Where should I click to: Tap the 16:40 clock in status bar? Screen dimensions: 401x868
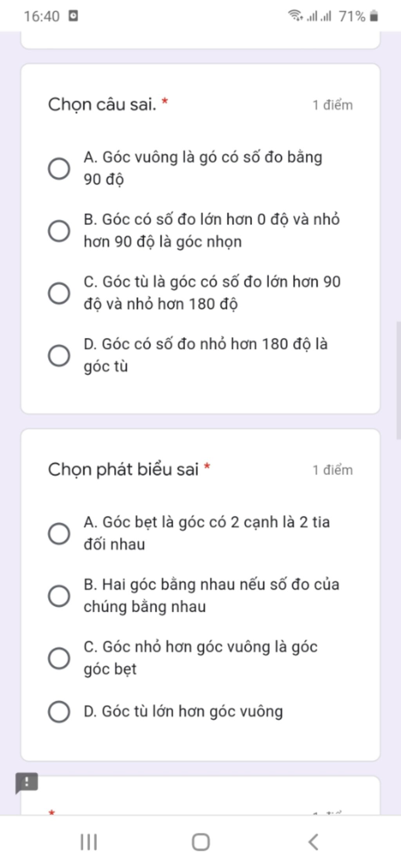42,16
